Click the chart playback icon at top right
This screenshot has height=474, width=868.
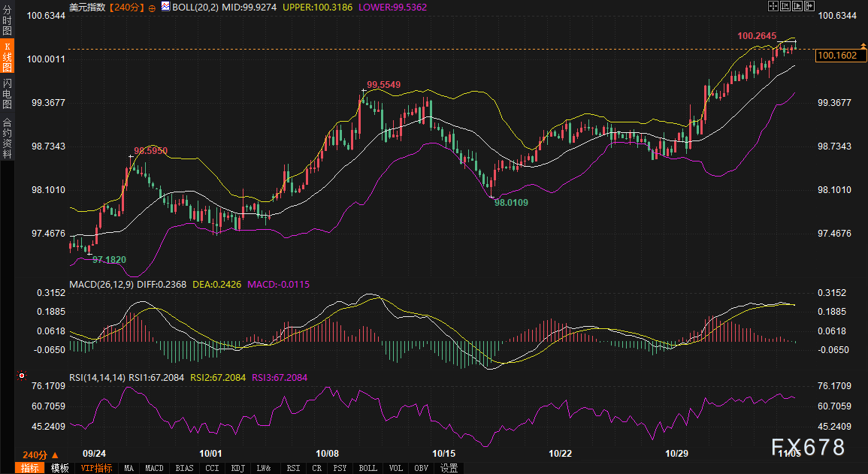(797, 6)
